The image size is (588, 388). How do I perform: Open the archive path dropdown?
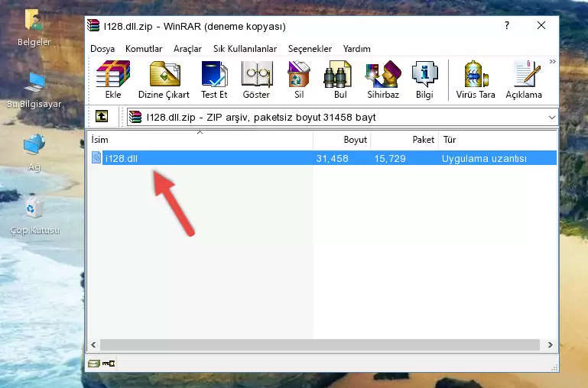point(551,117)
